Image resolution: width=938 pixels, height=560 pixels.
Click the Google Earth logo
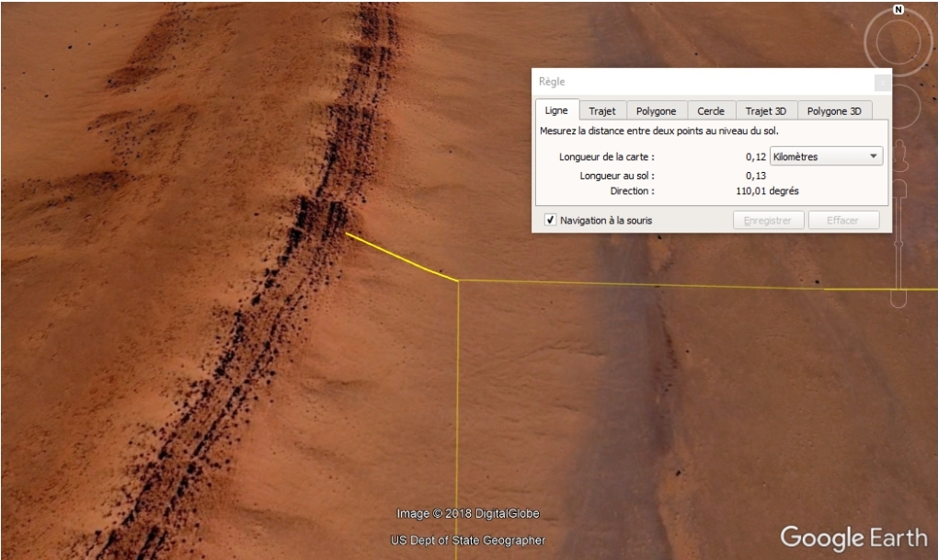pos(854,537)
